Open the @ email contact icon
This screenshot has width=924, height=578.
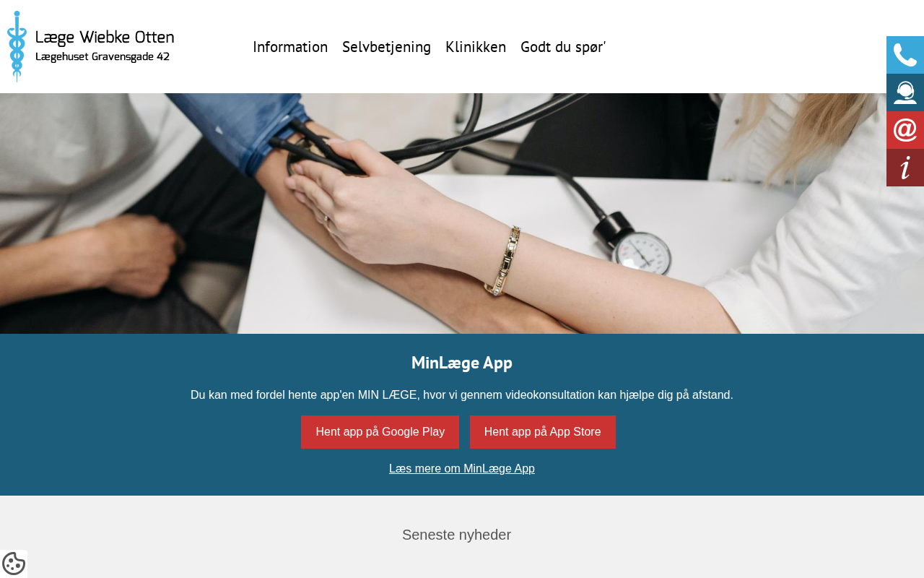(x=905, y=130)
